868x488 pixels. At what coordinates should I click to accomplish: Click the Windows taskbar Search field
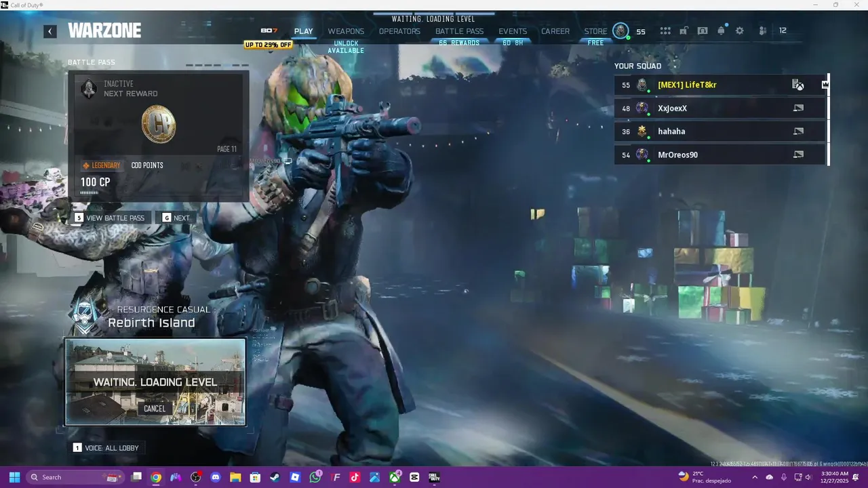coord(75,477)
